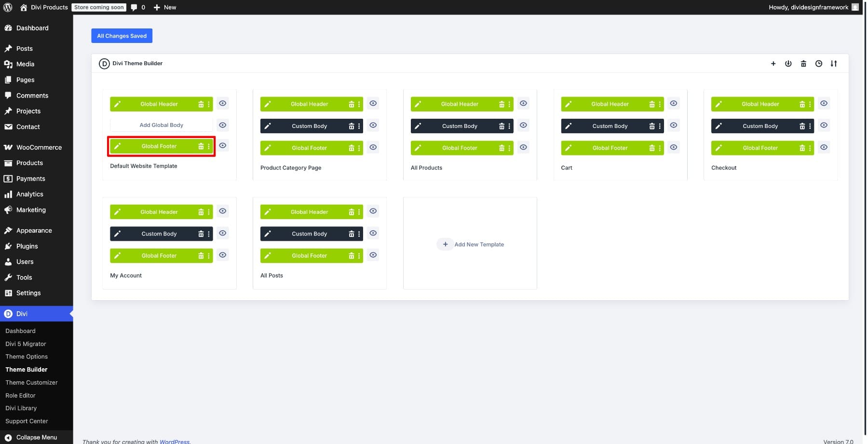The width and height of the screenshot is (868, 444).
Task: Toggle the Global Header eye in My Account
Action: (x=222, y=211)
